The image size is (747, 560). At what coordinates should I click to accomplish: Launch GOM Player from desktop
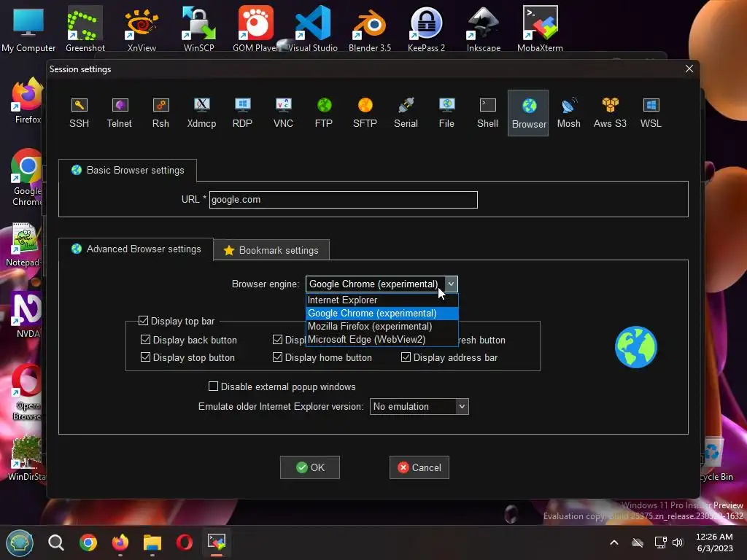click(256, 28)
